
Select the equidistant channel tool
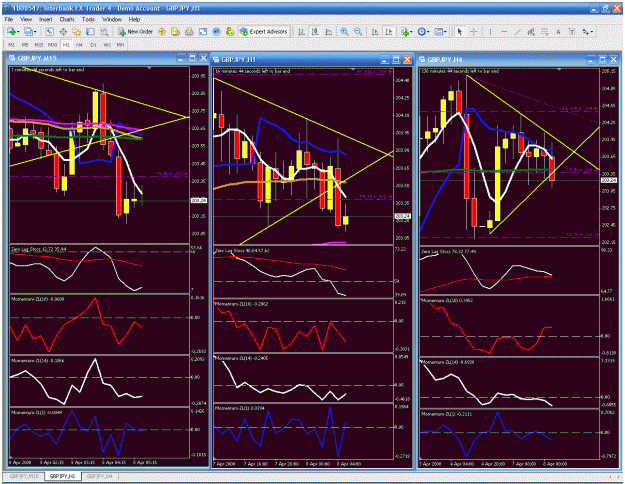(531, 31)
